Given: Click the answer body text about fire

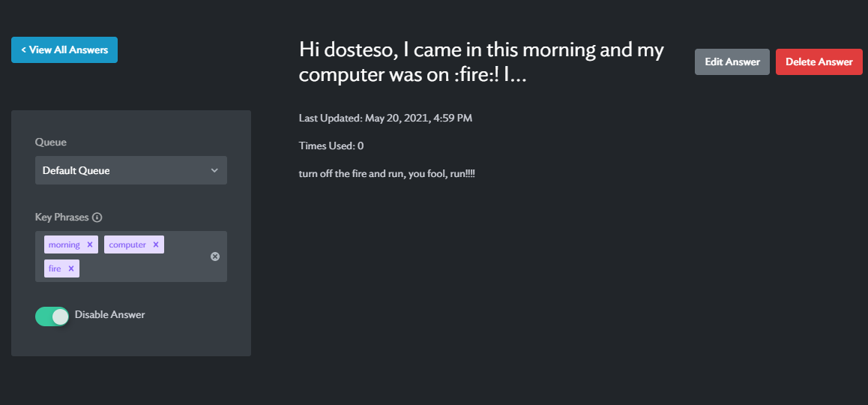Looking at the screenshot, I should coord(387,174).
